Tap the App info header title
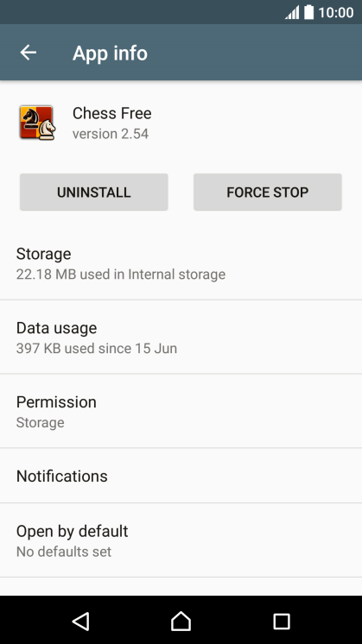The height and width of the screenshot is (644, 362). (x=110, y=54)
